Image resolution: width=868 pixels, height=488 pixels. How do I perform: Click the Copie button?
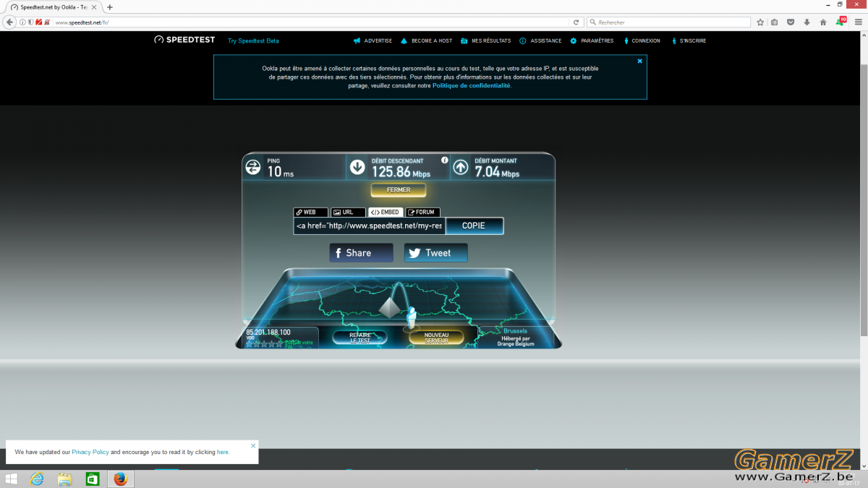[x=474, y=226]
